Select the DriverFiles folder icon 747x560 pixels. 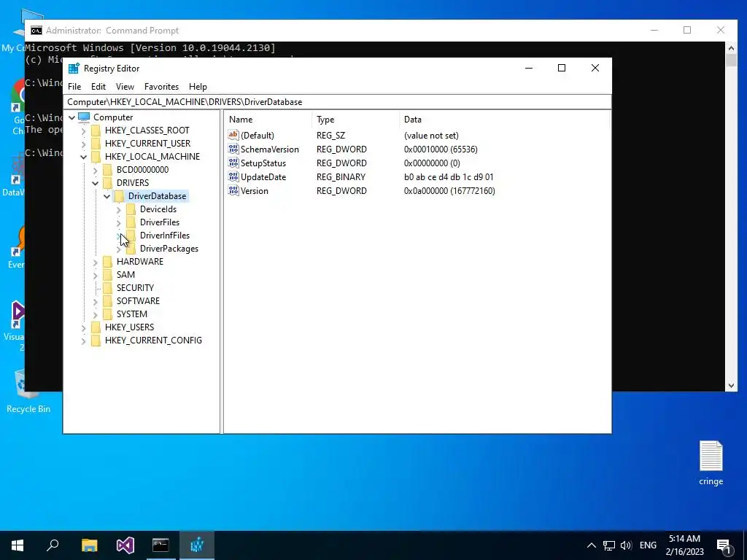pos(131,222)
